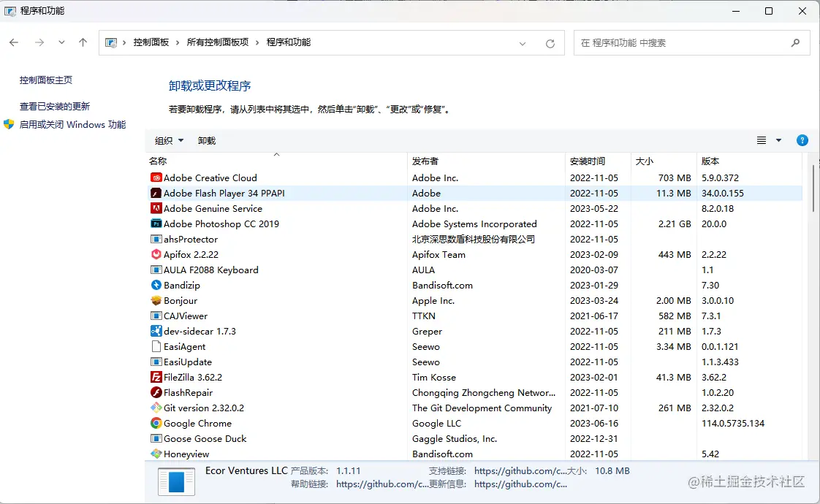Open 启用或关闭 Windows 功能 link
Image resolution: width=820 pixels, height=504 pixels.
pyautogui.click(x=72, y=124)
